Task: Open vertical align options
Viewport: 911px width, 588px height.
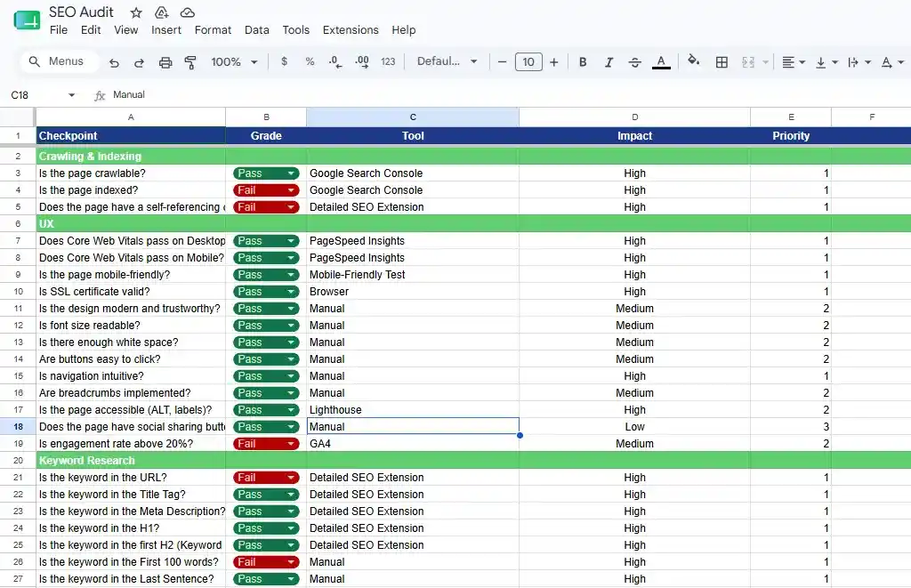Action: [x=826, y=61]
